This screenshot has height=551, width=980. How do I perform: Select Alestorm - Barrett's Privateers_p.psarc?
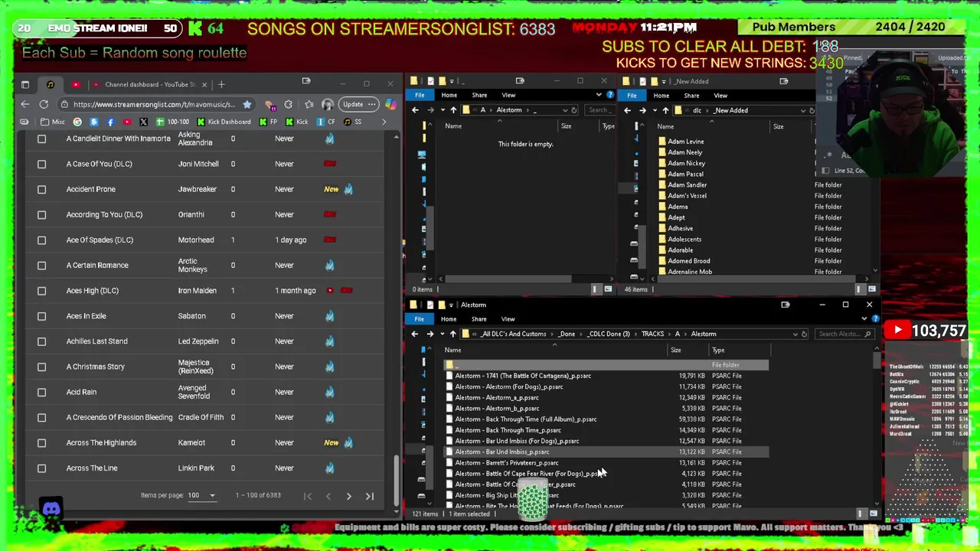click(x=507, y=463)
